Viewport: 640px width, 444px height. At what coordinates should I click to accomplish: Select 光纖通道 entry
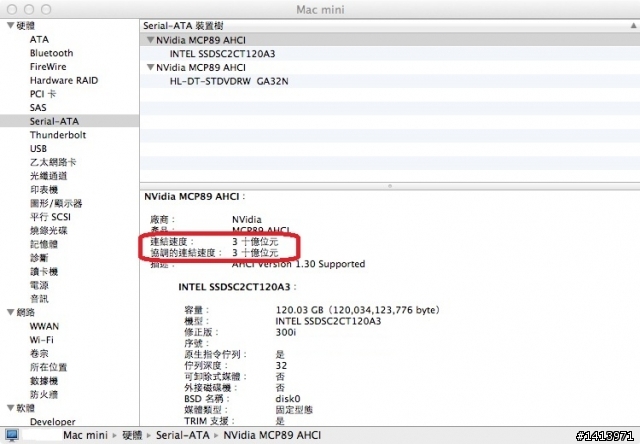coord(48,176)
